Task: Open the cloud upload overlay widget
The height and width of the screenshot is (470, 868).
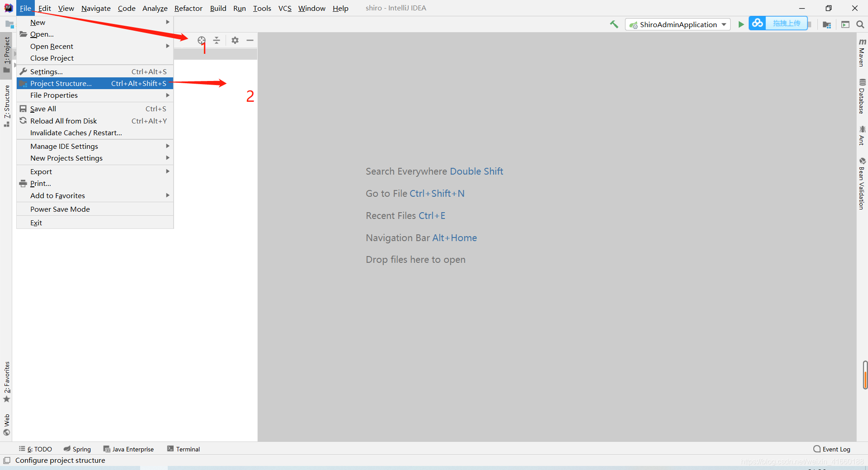Action: (x=778, y=23)
